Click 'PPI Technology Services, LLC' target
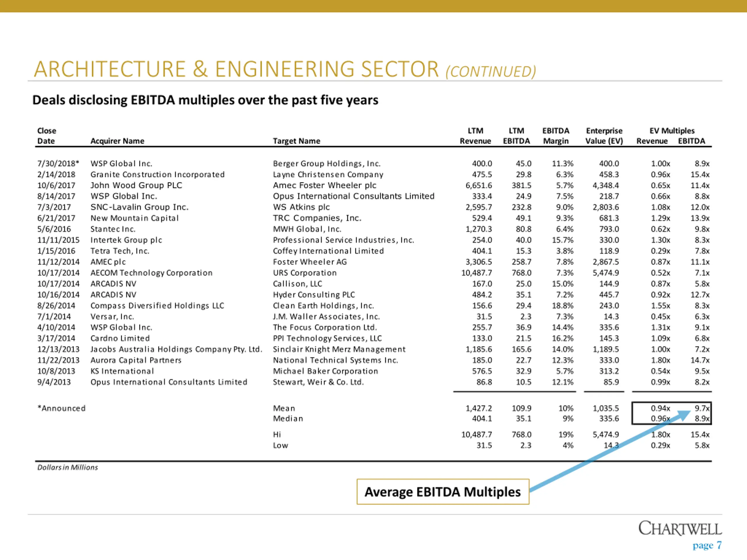 click(327, 338)
